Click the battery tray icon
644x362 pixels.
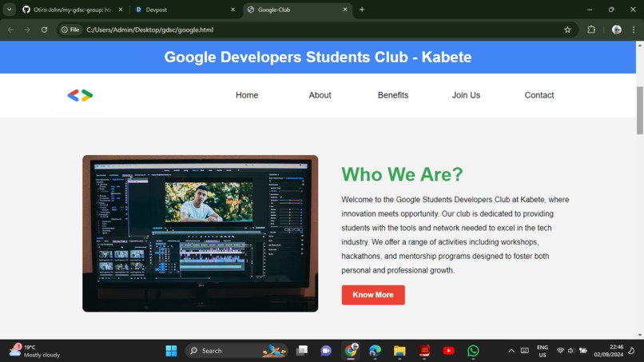coord(582,351)
